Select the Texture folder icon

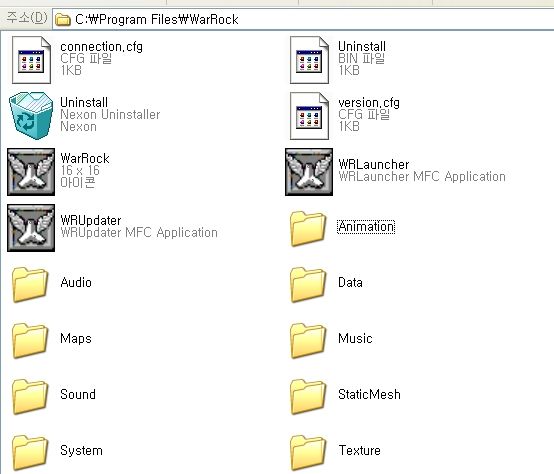308,452
